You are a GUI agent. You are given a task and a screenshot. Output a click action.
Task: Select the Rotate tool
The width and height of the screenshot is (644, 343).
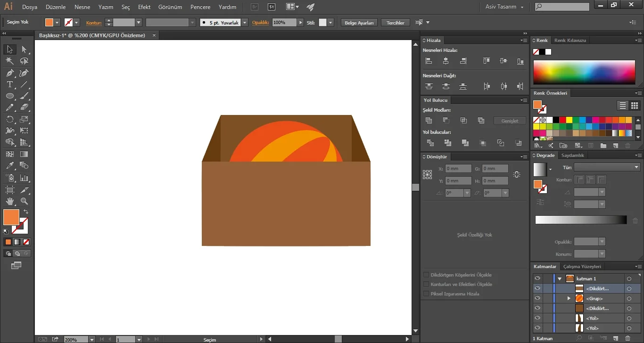(9, 119)
